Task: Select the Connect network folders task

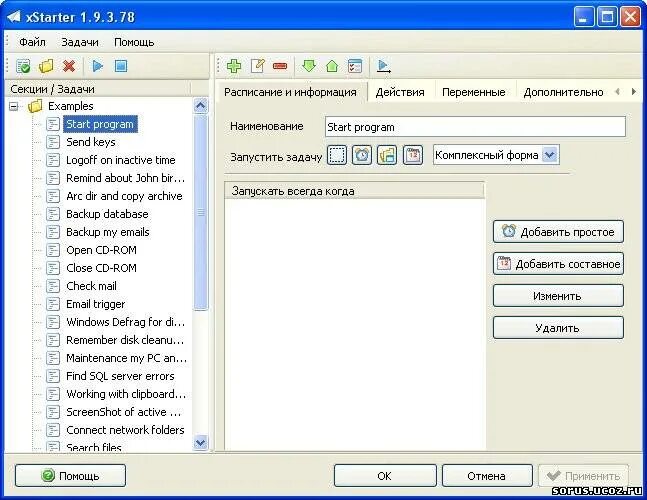Action: [x=125, y=430]
